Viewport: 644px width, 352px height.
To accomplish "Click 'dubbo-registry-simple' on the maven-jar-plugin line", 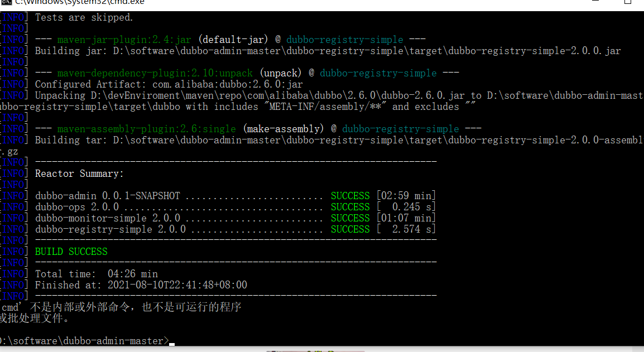I will pyautogui.click(x=344, y=40).
